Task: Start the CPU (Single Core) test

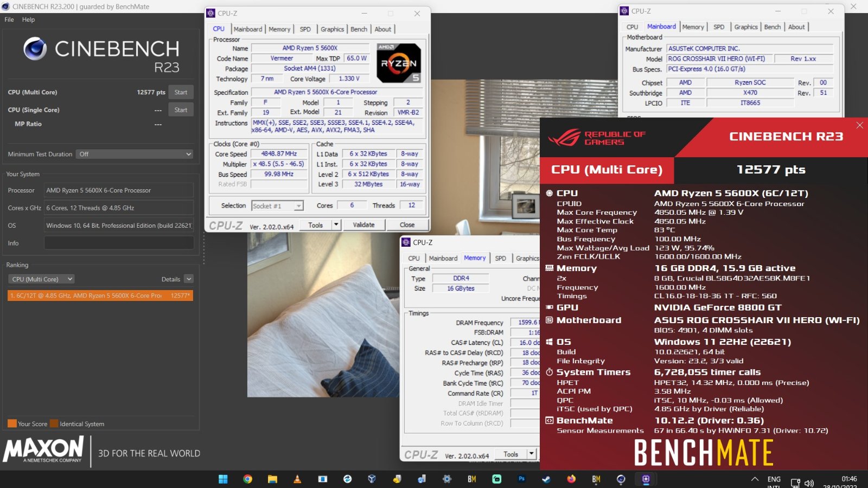Action: 181,110
